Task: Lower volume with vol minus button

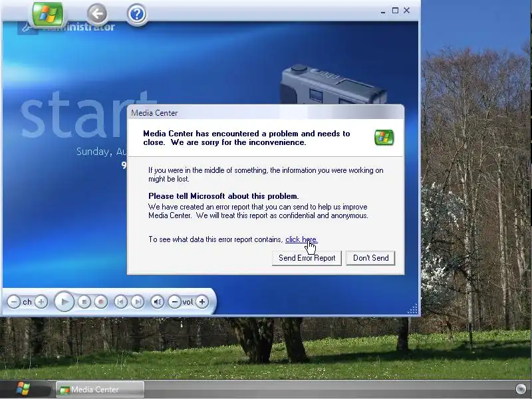Action: tap(174, 302)
